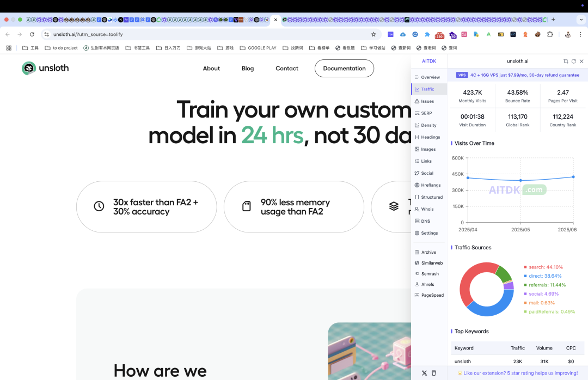Viewport: 588px width, 380px height.
Task: Open the 工具 bookmark folder
Action: [30, 48]
